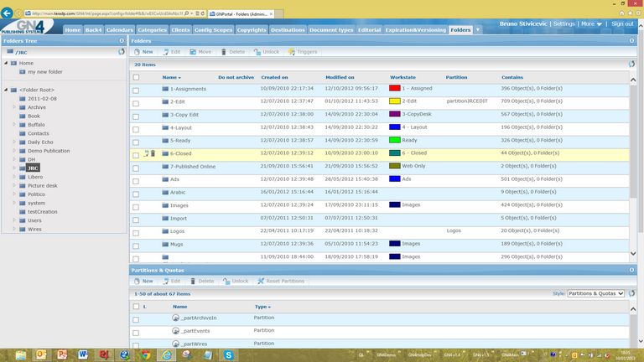Screen dimensions: 644x362
Task: Open Skype from the taskbar
Action: coord(228,354)
